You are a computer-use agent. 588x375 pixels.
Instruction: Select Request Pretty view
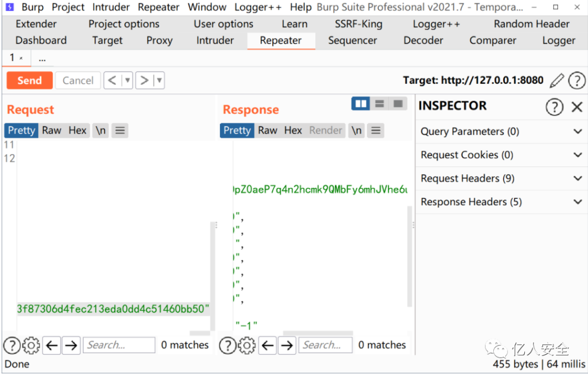click(21, 131)
